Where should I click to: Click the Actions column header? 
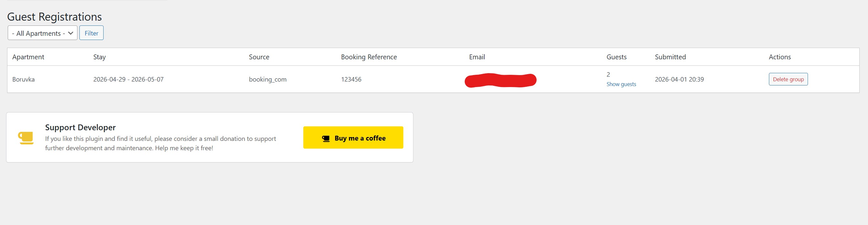[x=779, y=57]
